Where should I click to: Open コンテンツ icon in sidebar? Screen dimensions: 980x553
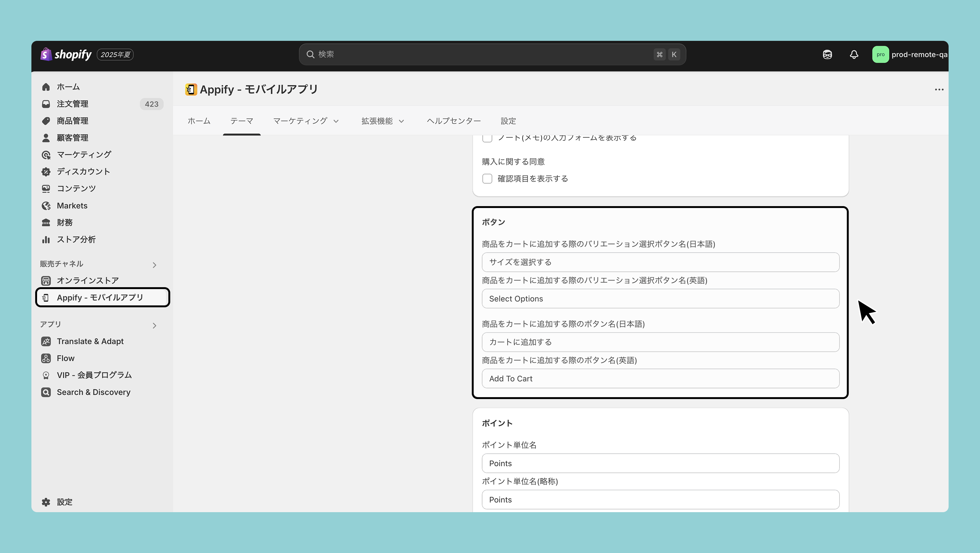click(x=46, y=189)
